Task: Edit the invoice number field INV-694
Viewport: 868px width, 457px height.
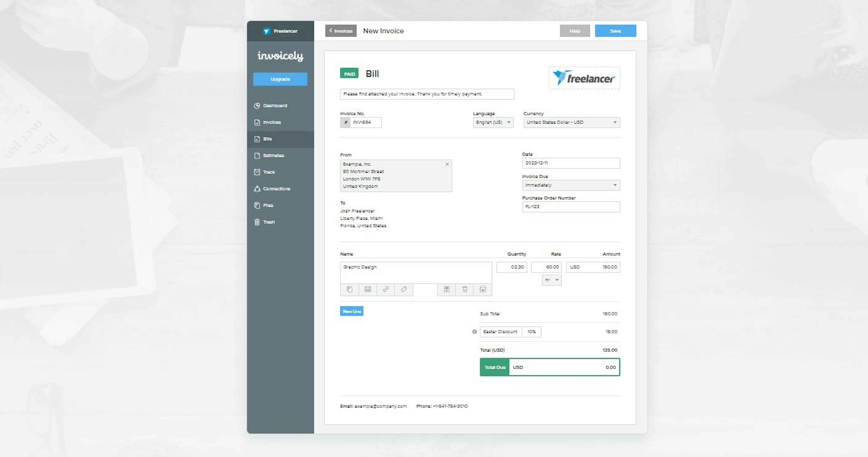Action: [366, 122]
